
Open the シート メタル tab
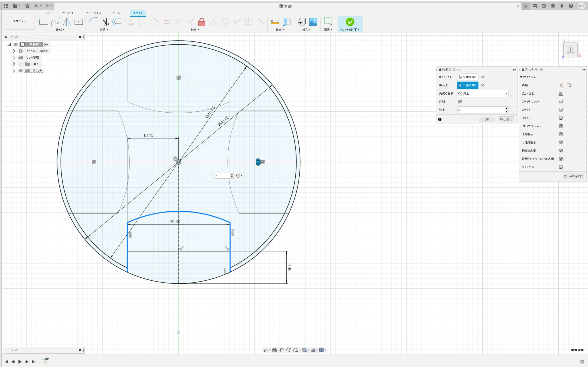pos(93,13)
